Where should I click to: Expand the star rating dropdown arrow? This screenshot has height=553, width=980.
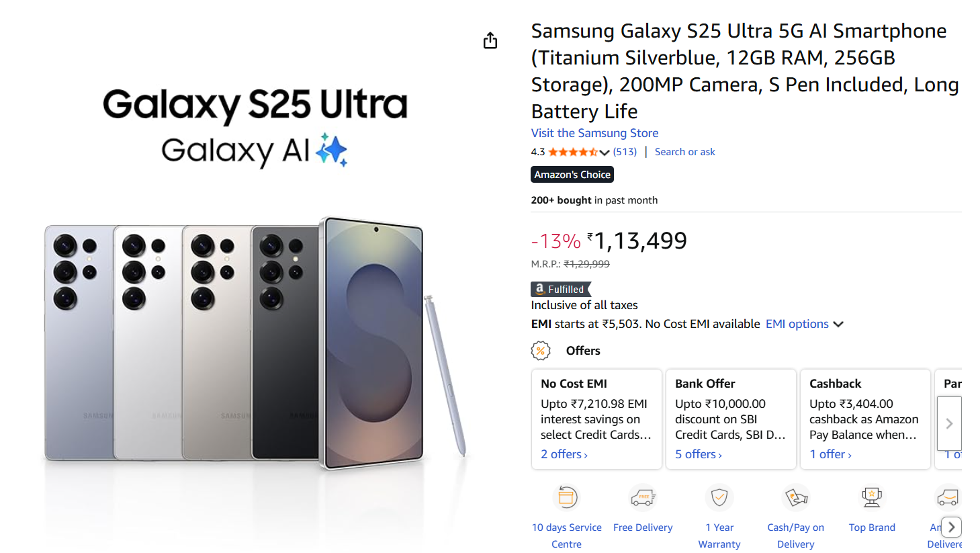[x=605, y=153]
